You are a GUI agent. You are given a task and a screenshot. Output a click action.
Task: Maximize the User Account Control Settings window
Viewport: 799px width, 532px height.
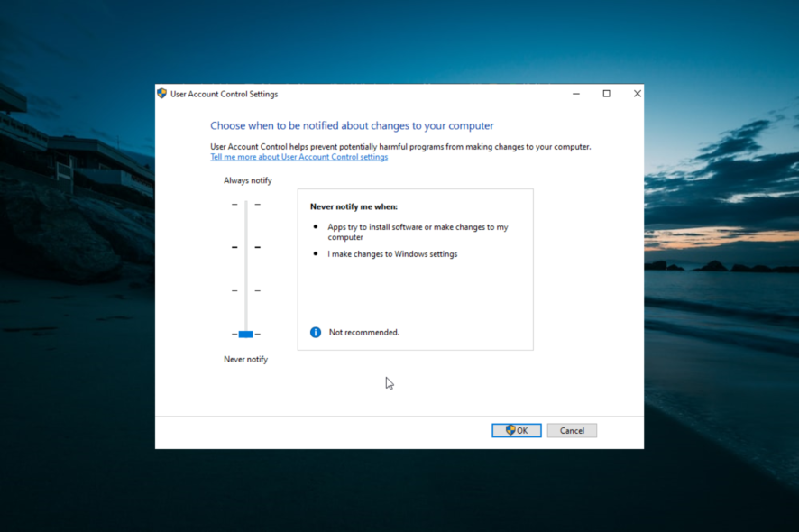pyautogui.click(x=606, y=94)
